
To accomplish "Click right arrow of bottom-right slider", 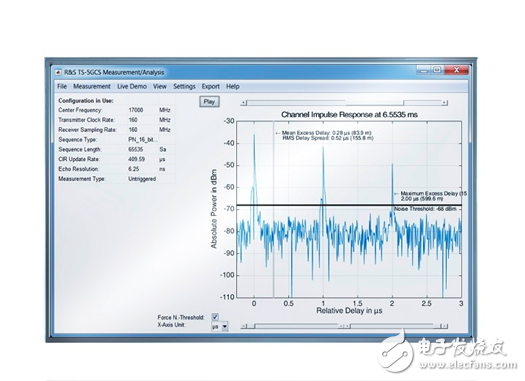I will [445, 326].
